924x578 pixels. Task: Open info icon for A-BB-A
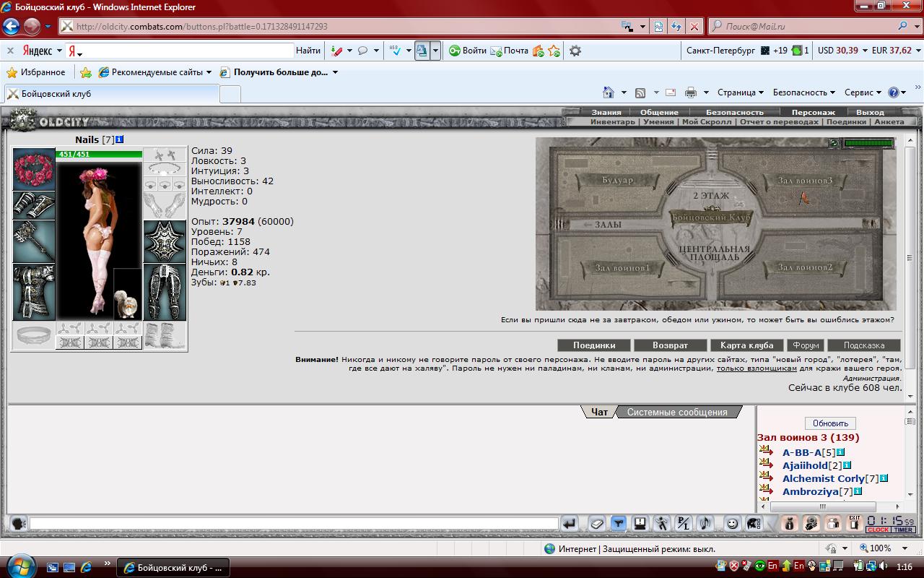coord(840,452)
